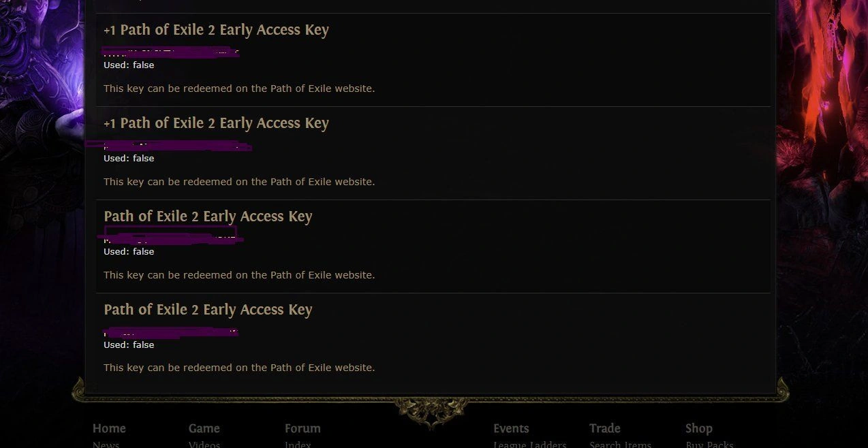Go to the forum Index link
Screen dimensions: 868x448
pyautogui.click(x=298, y=444)
